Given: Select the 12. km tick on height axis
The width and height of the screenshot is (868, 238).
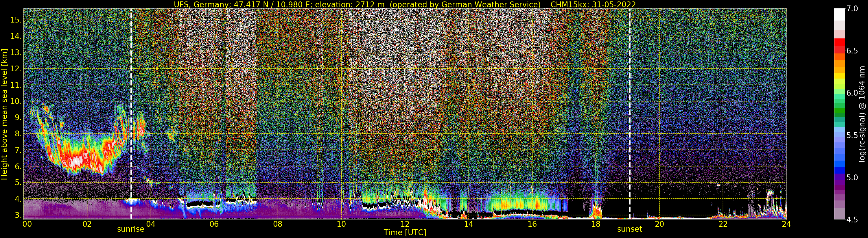Looking at the screenshot, I should tap(16, 69).
